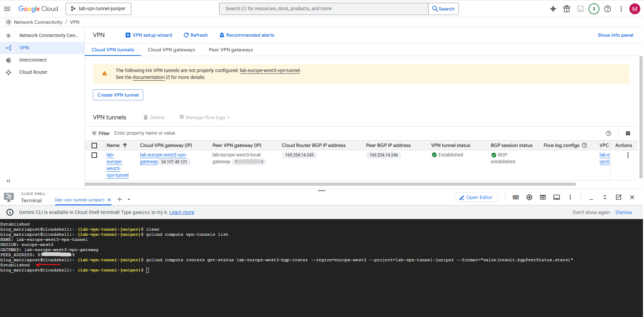Open Gemini AI assistant sparkle icon

553,9
